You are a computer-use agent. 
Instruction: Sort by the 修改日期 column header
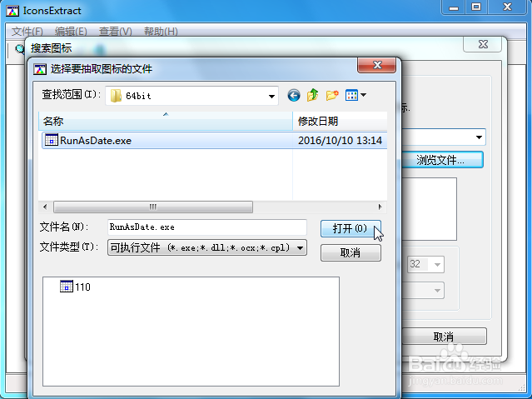tap(340, 121)
